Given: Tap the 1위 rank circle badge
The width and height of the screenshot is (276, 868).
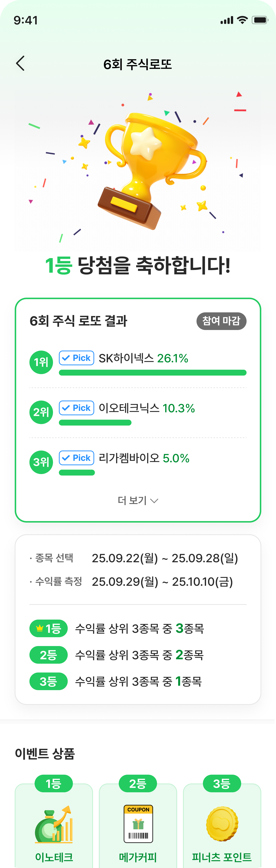Looking at the screenshot, I should pos(41,362).
